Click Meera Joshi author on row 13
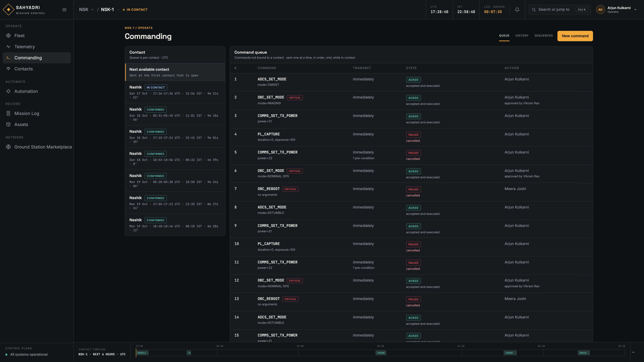This screenshot has height=362, width=644. 515,299
